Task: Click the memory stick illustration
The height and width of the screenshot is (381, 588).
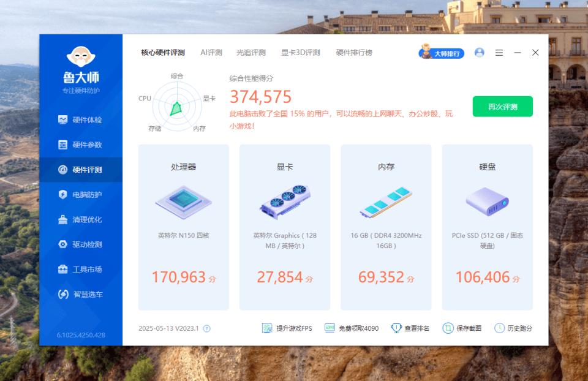Action: [386, 202]
